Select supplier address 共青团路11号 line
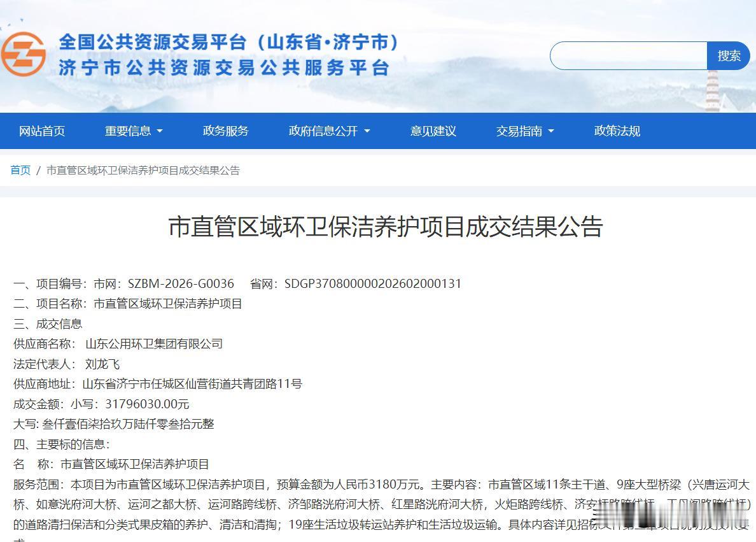Viewport: 756px width, 542px height. (158, 383)
